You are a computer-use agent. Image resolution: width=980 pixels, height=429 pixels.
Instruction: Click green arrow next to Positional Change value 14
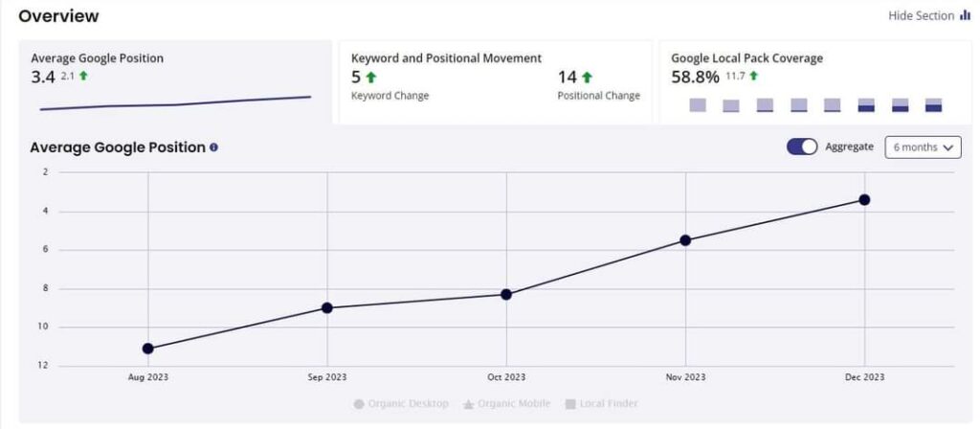587,78
